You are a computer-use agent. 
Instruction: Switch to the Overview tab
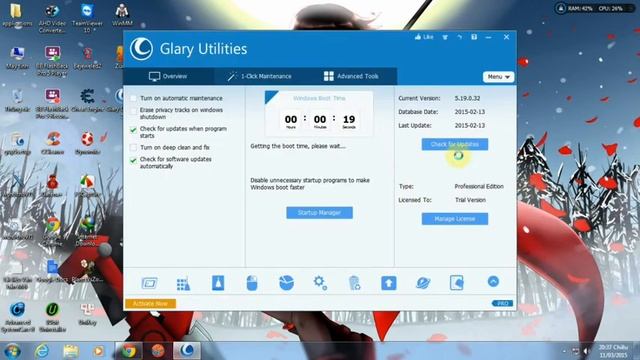point(168,76)
